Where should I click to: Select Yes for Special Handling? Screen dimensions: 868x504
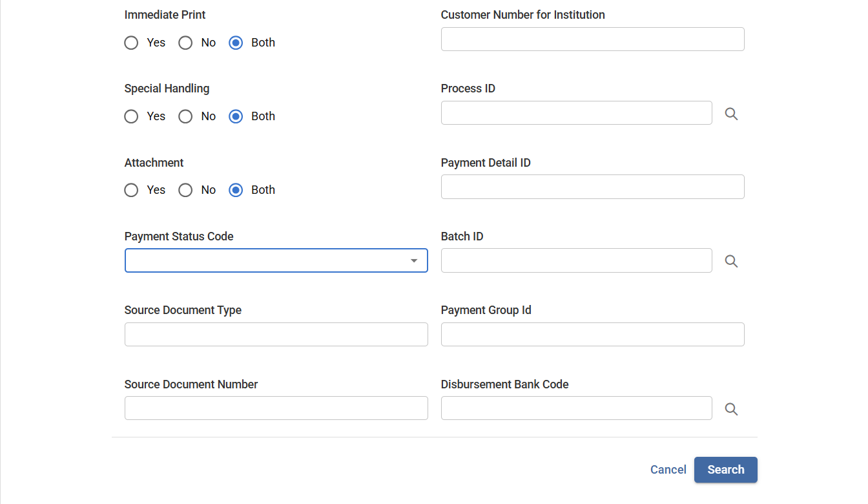click(131, 116)
